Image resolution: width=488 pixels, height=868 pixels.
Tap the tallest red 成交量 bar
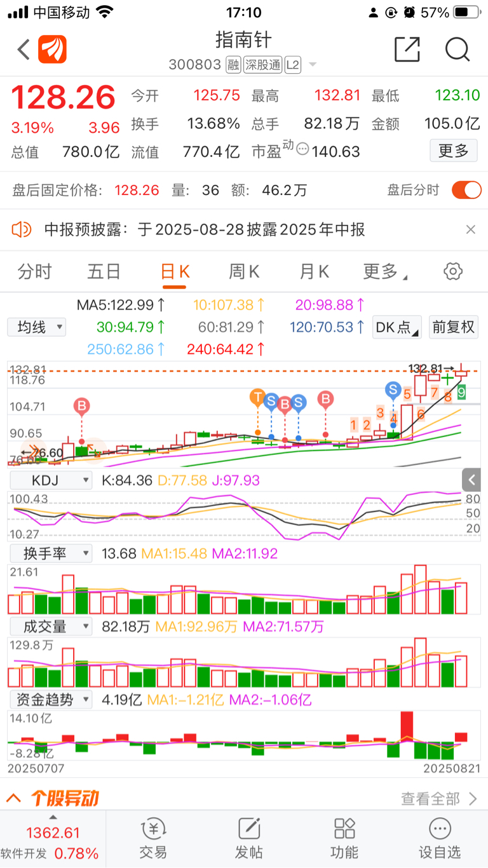pyautogui.click(x=421, y=662)
